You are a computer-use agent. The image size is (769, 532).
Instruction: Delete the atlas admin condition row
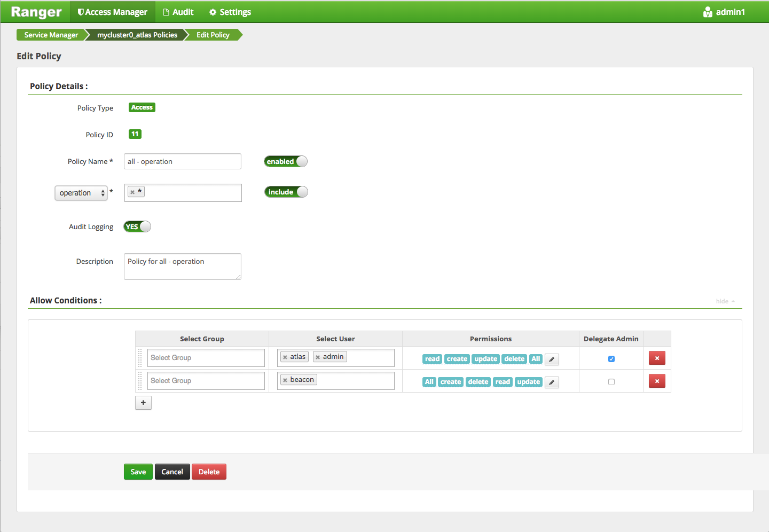(657, 358)
